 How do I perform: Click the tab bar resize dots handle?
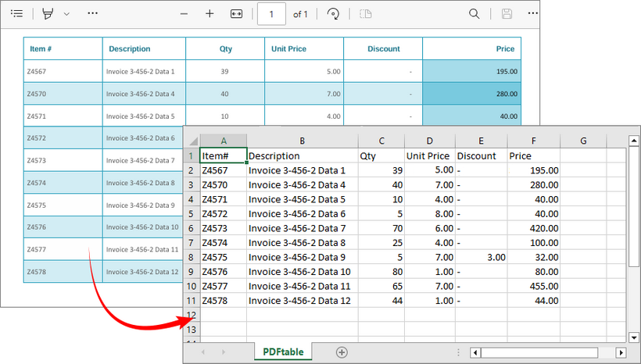[x=458, y=352]
